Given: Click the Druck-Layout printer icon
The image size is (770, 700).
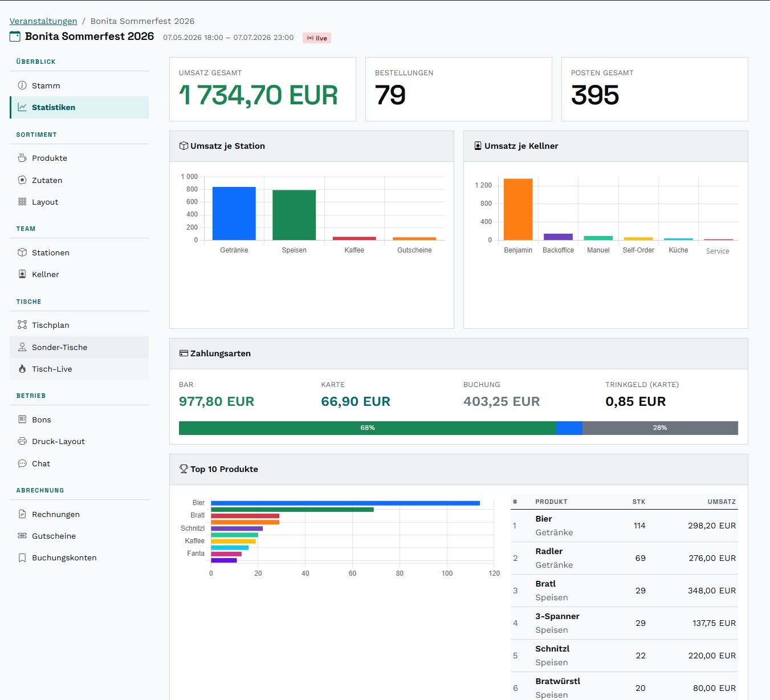Looking at the screenshot, I should coord(22,441).
